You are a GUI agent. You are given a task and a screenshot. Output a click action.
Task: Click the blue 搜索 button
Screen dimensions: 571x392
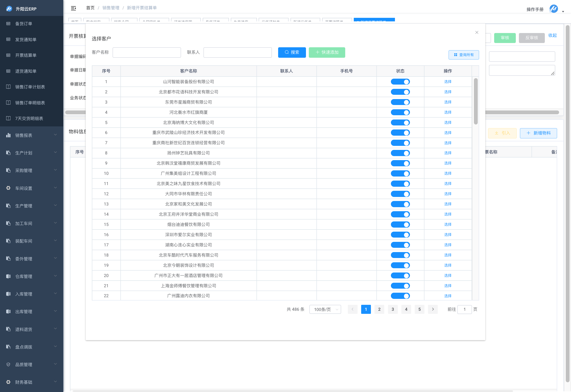coord(292,52)
